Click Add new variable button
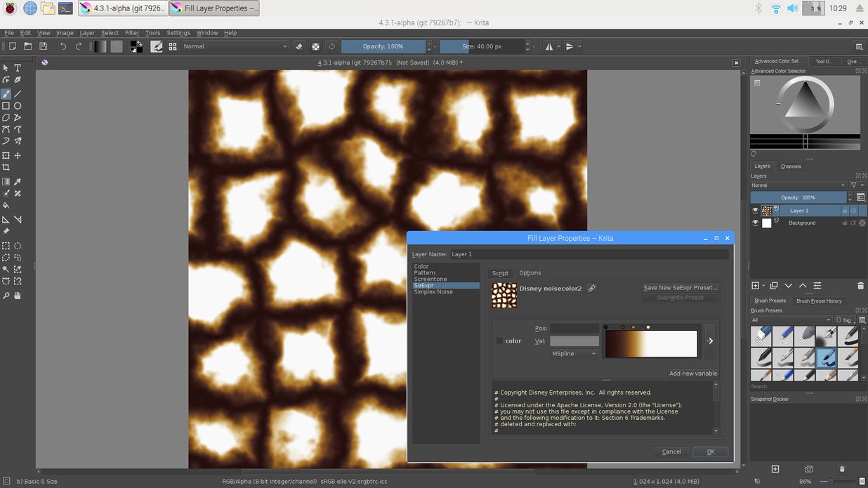The width and height of the screenshot is (868, 488). [692, 374]
